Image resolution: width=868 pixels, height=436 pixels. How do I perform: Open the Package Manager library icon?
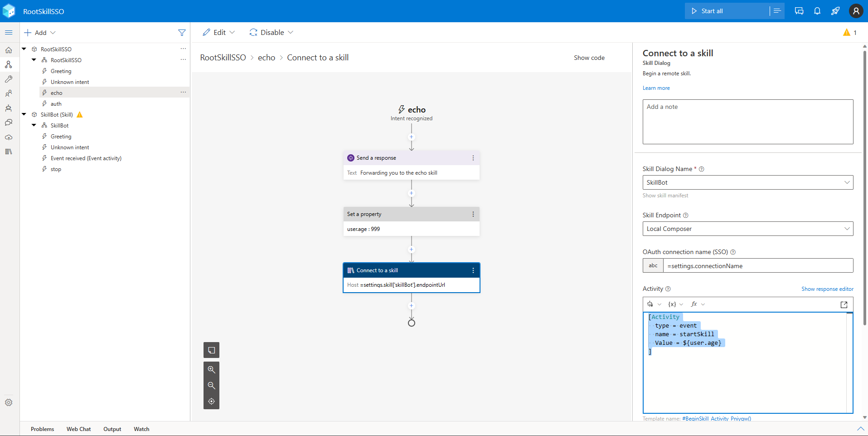click(x=8, y=152)
